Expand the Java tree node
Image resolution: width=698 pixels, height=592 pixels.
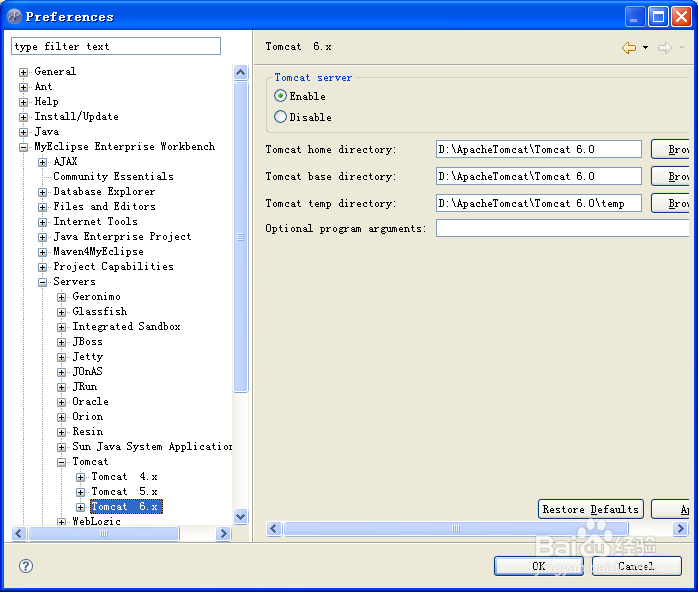coord(24,132)
